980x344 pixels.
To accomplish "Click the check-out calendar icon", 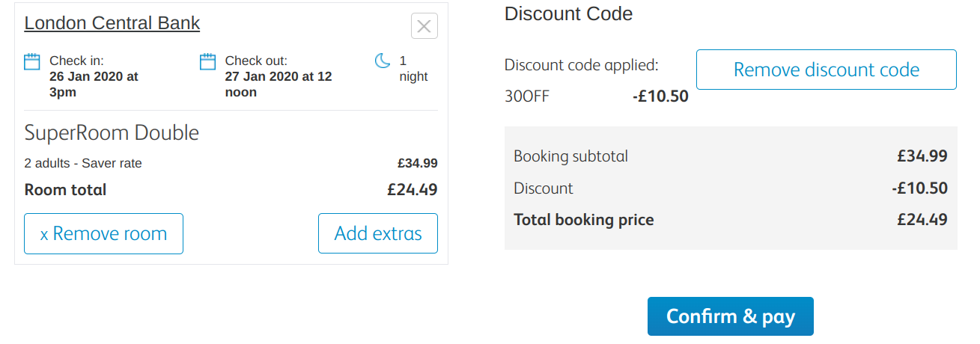I will [208, 61].
